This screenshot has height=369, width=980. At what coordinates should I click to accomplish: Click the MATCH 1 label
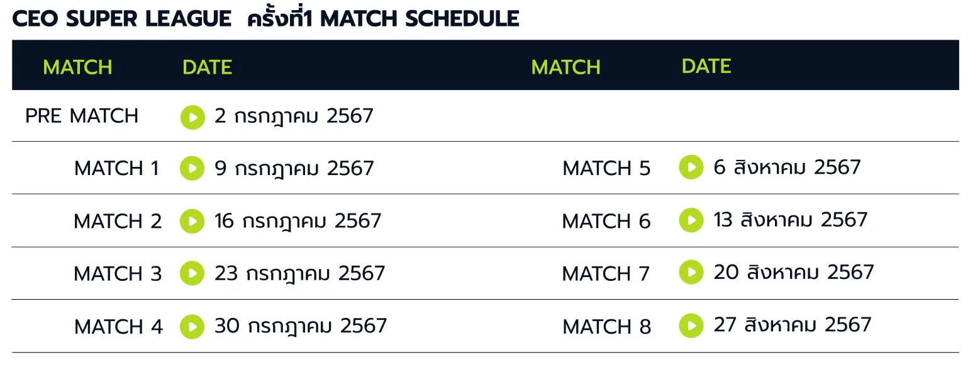pyautogui.click(x=116, y=169)
